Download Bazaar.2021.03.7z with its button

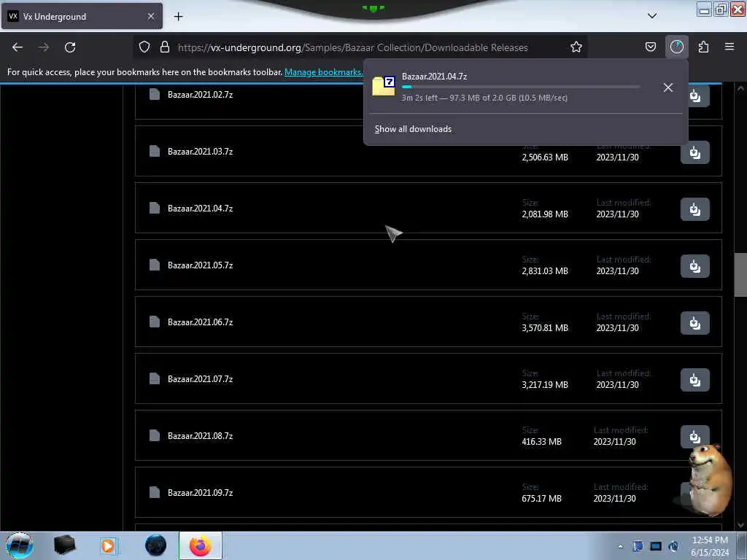695,153
